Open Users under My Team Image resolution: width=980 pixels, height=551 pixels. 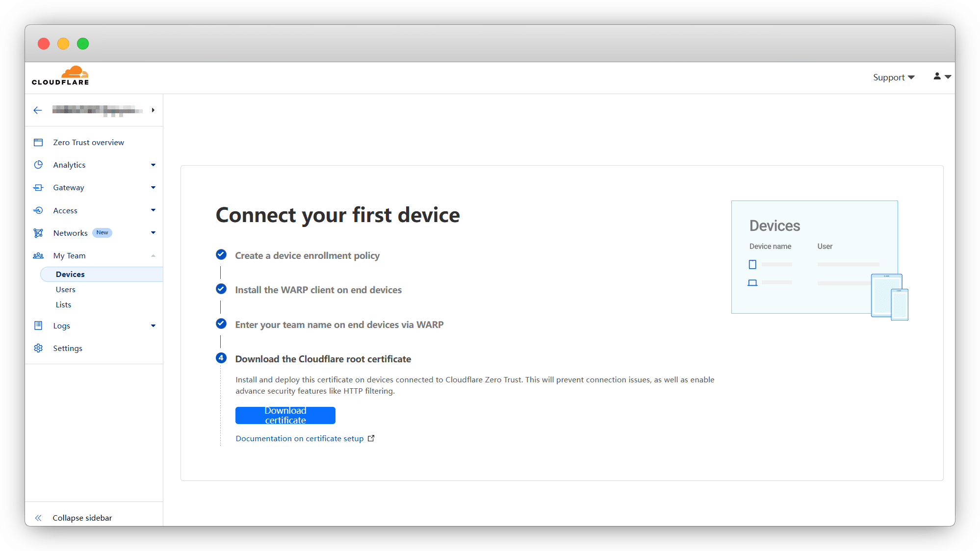click(x=65, y=289)
